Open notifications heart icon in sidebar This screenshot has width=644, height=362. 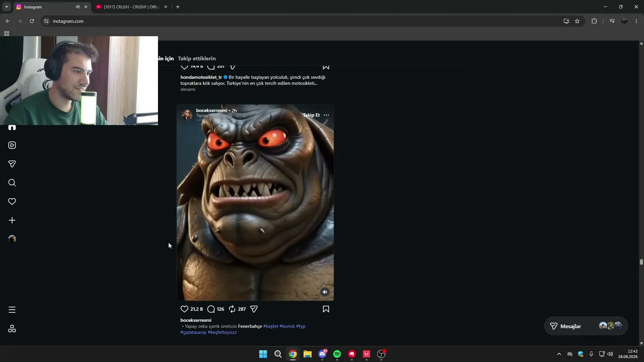12,202
